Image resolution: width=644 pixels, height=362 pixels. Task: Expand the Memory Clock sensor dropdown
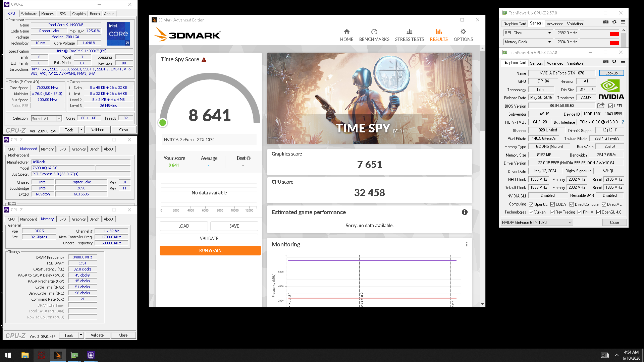coord(549,42)
